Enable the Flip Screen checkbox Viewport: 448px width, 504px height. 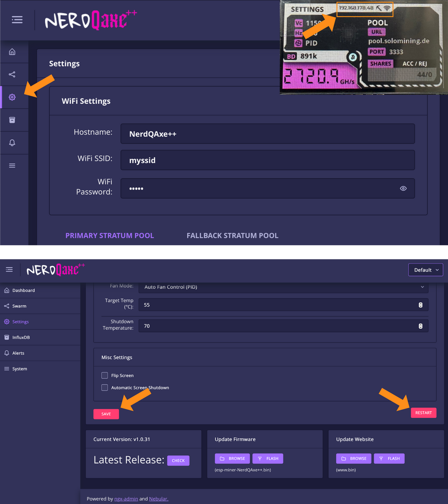coord(104,375)
